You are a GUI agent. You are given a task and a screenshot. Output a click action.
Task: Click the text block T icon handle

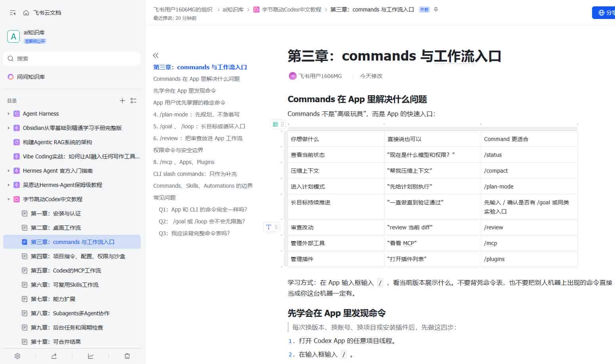(269, 227)
